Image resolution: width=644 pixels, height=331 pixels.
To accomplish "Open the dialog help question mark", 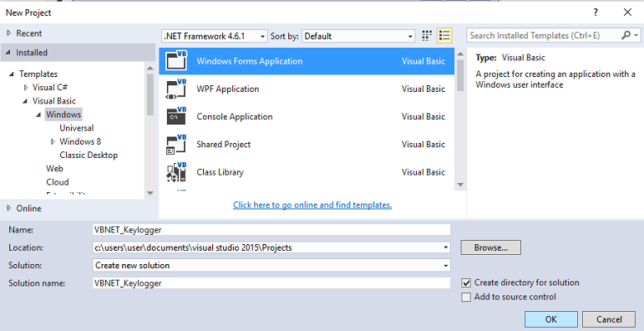I will [596, 13].
